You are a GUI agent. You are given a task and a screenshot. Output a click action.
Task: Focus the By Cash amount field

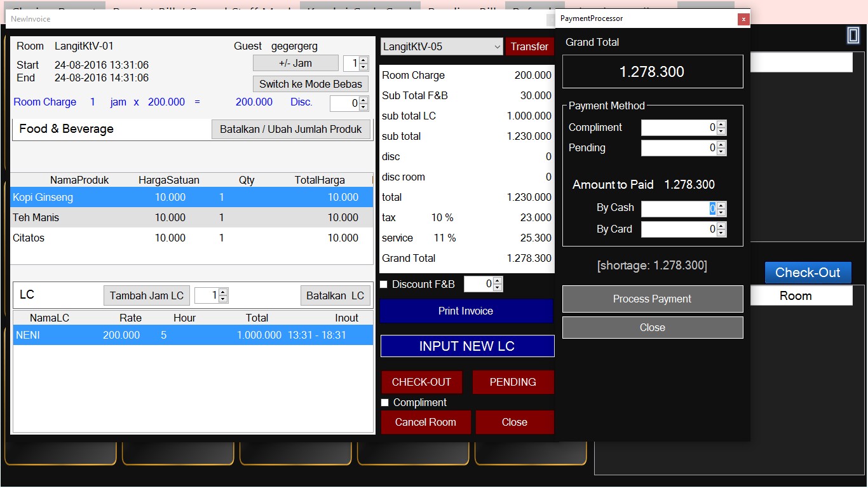click(x=679, y=208)
